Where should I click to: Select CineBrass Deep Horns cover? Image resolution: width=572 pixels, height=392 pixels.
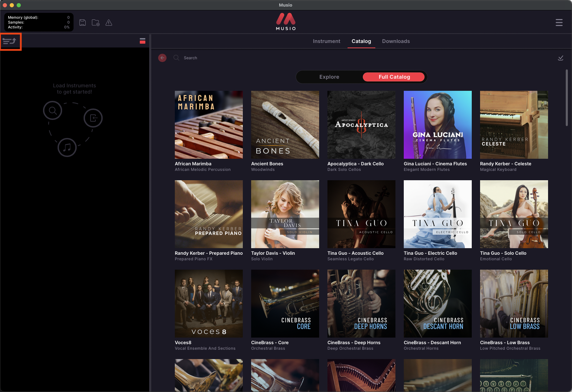pos(361,304)
